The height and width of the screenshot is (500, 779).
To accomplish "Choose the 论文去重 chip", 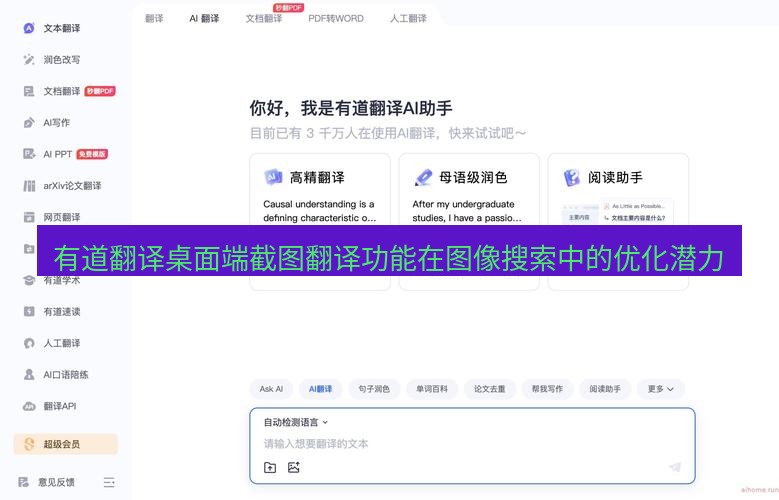I will pyautogui.click(x=489, y=389).
